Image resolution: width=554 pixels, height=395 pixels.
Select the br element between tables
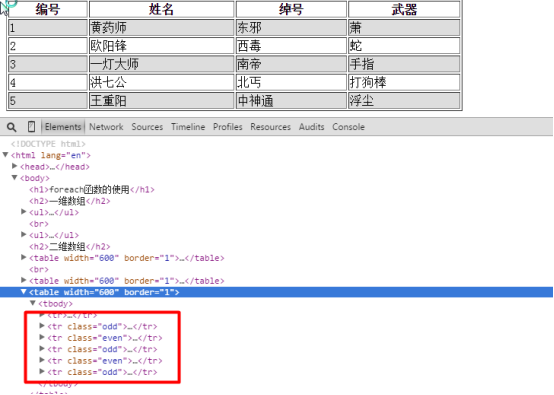(x=39, y=270)
